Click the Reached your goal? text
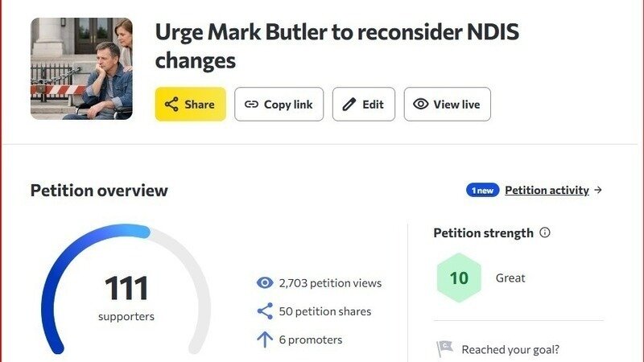 click(510, 349)
